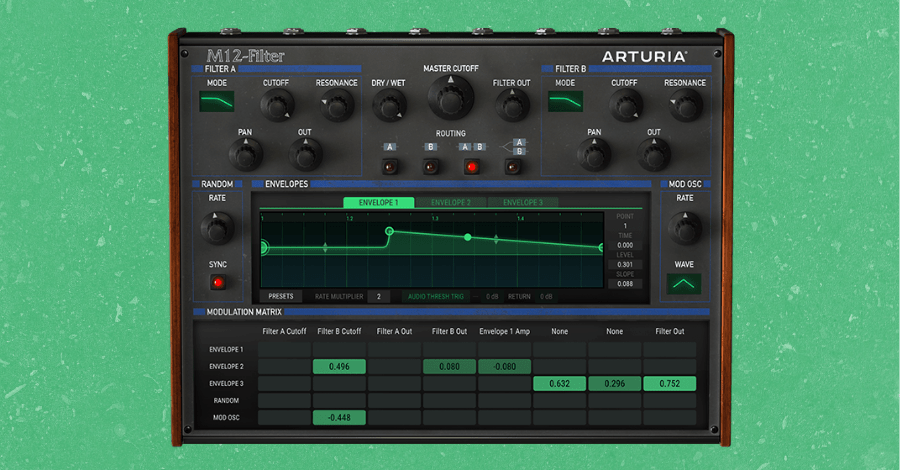This screenshot has width=900, height=470.
Task: Click the Level value 0.301
Action: coord(625,265)
